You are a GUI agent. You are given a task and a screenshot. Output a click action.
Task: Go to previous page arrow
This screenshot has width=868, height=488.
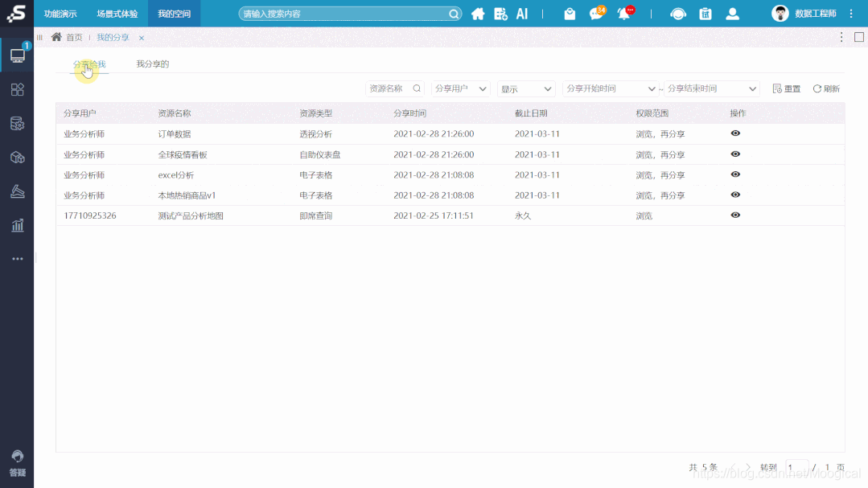(x=732, y=468)
